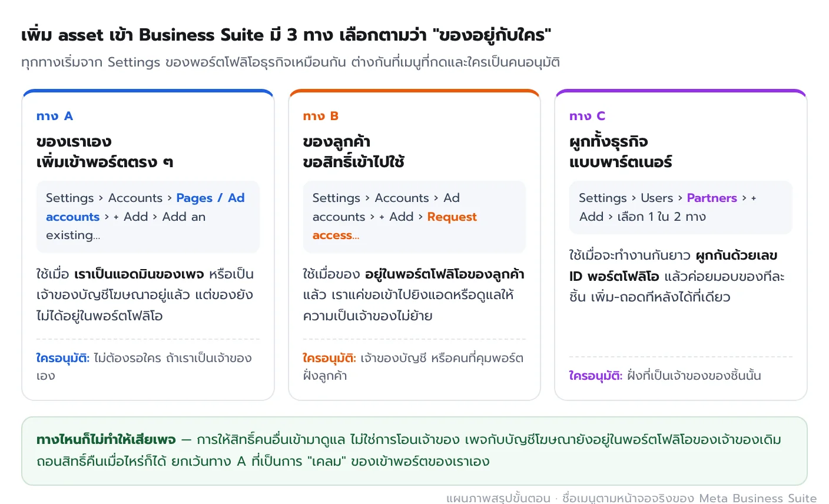This screenshot has height=504, width=829.
Task: Click the orange "ใครอนุมัติ:" label in ทาง B
Action: coord(329,358)
